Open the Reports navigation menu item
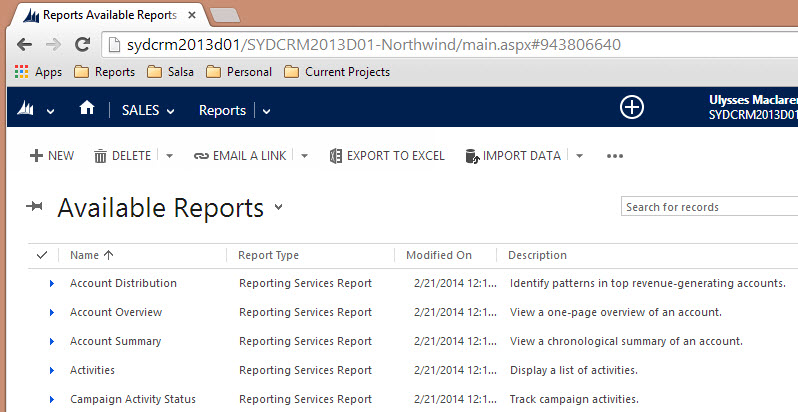798x412 pixels. click(222, 110)
